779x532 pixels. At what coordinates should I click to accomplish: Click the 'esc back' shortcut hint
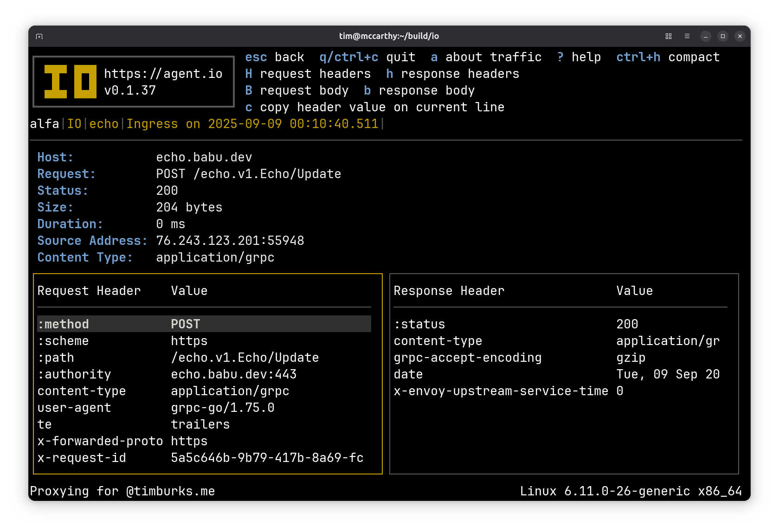coord(274,57)
